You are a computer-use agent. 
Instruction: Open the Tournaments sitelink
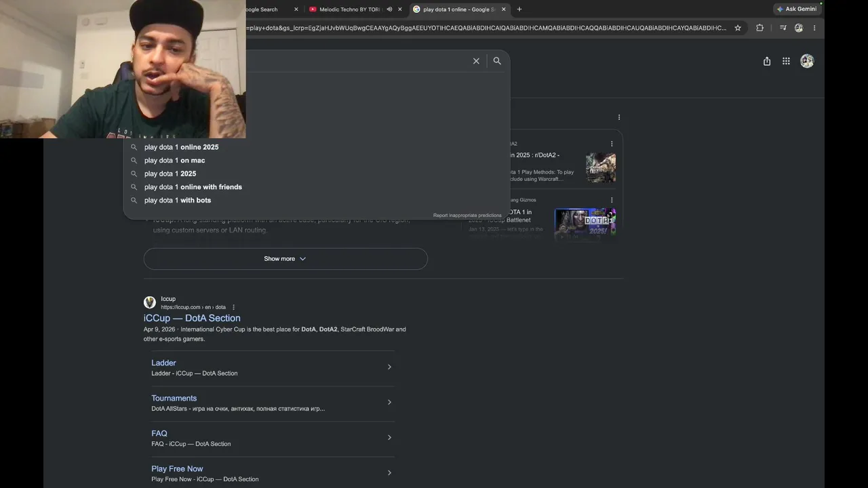[174, 399]
